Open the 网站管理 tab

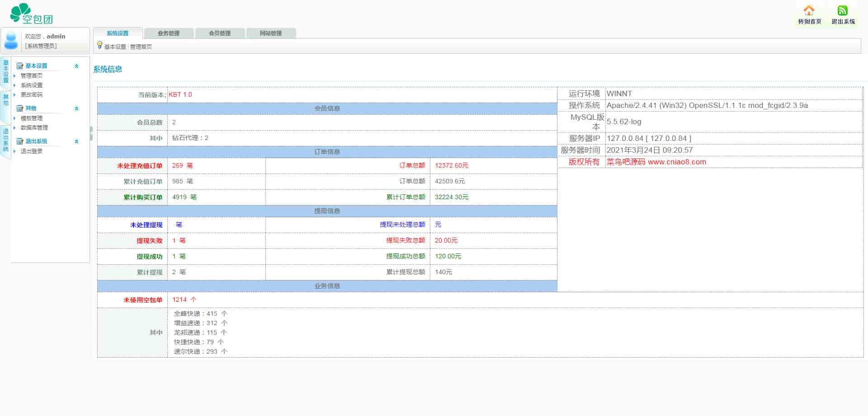point(271,33)
